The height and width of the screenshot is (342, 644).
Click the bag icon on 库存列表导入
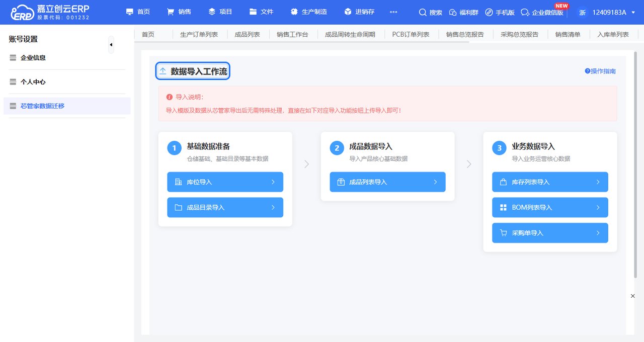[x=503, y=182]
